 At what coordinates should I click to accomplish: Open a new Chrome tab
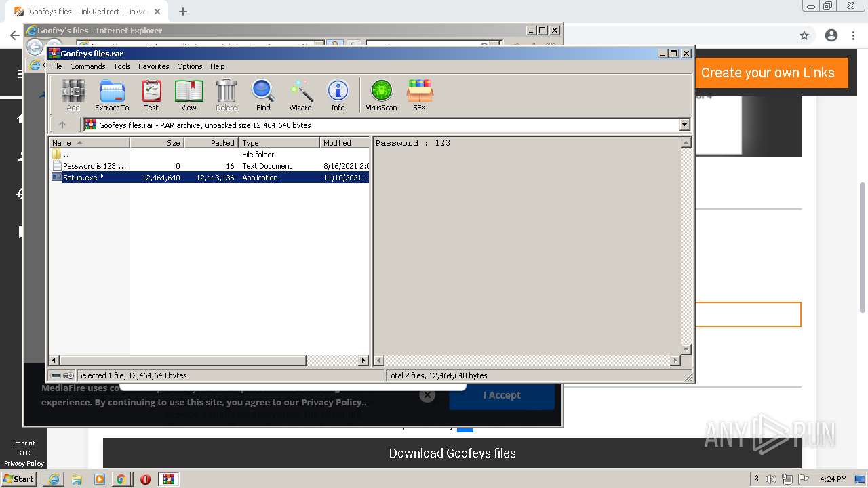click(183, 12)
